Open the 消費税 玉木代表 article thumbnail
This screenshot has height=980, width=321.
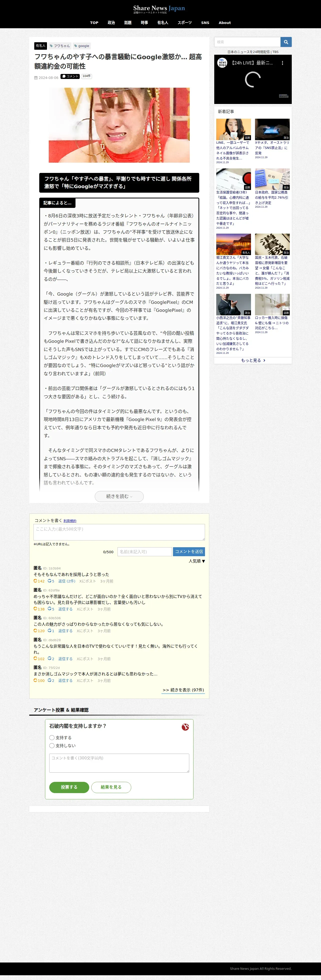pyautogui.click(x=272, y=244)
